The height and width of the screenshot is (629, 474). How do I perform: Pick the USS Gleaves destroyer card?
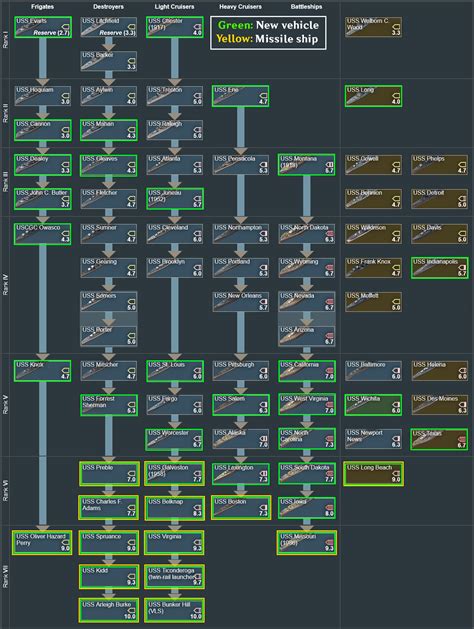click(x=109, y=165)
